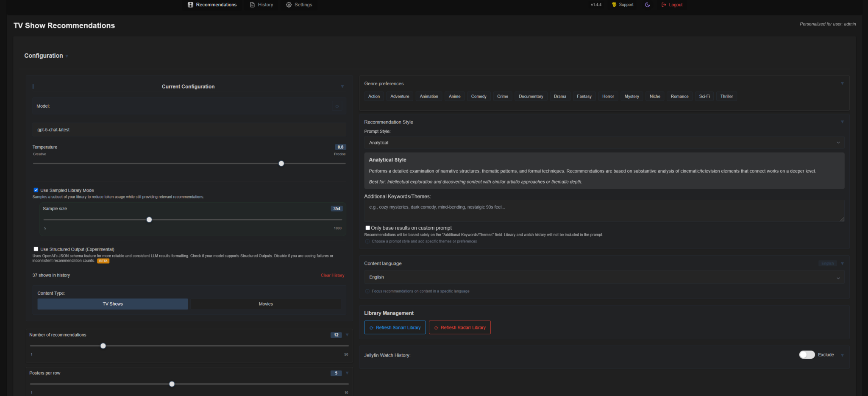
Task: Select the TV Shows content type
Action: (x=113, y=304)
